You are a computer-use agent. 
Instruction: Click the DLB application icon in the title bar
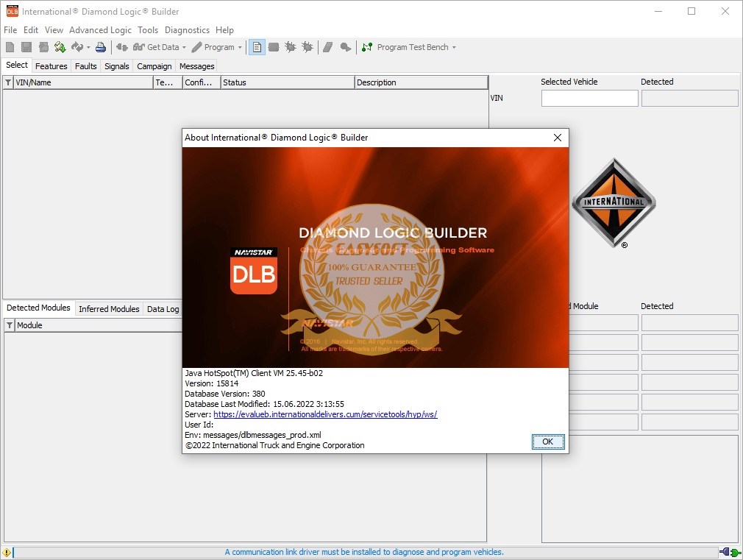(x=12, y=11)
